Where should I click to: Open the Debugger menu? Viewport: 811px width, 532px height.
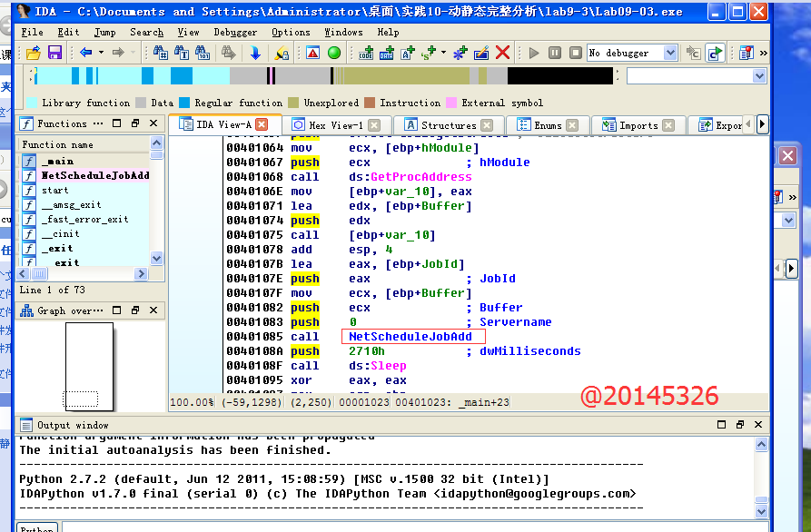(x=235, y=32)
